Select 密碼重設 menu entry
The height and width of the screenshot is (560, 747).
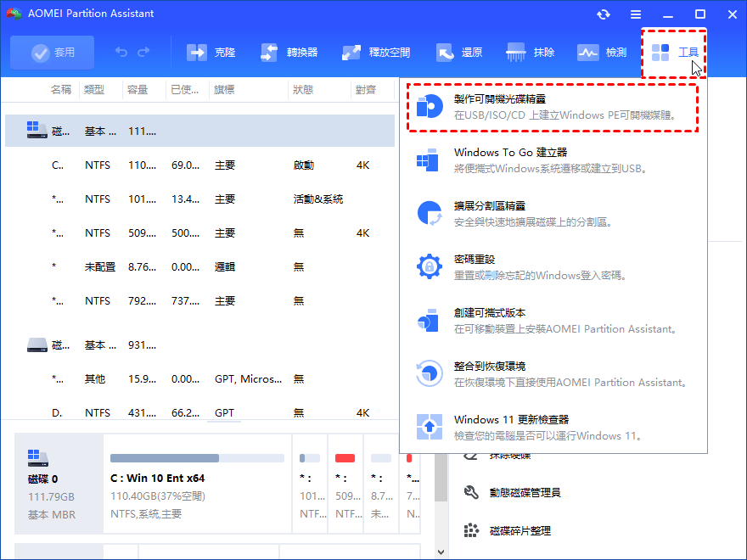click(553, 267)
